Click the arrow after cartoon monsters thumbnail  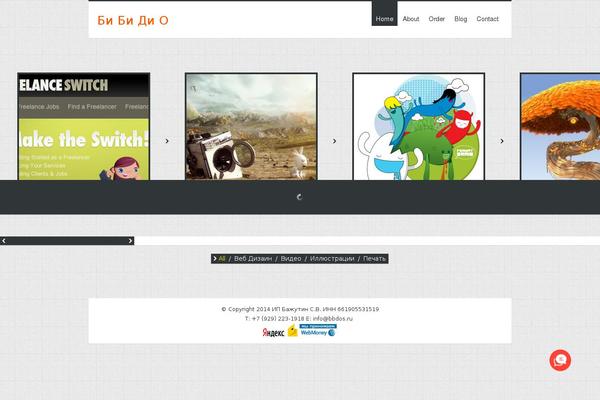(502, 141)
